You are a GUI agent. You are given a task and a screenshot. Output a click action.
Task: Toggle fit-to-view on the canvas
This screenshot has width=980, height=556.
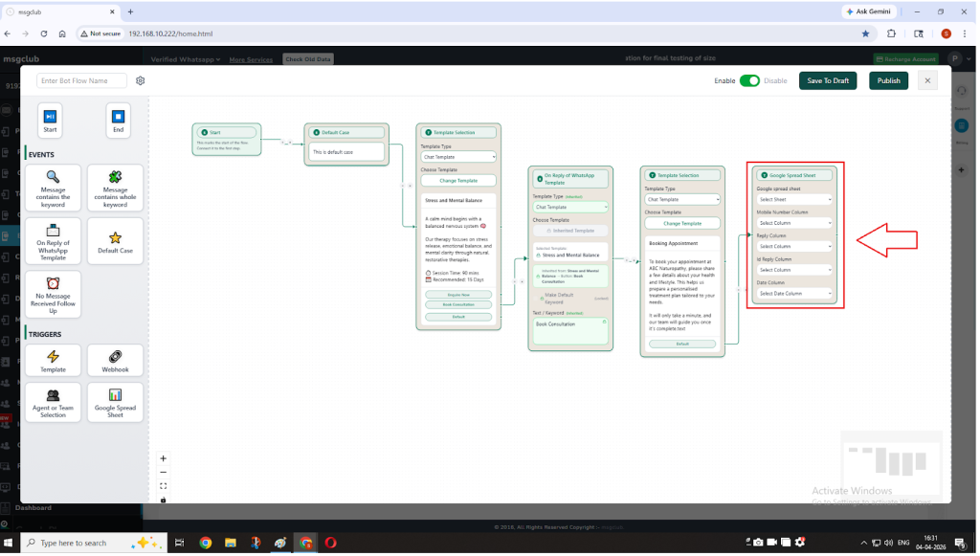[163, 485]
